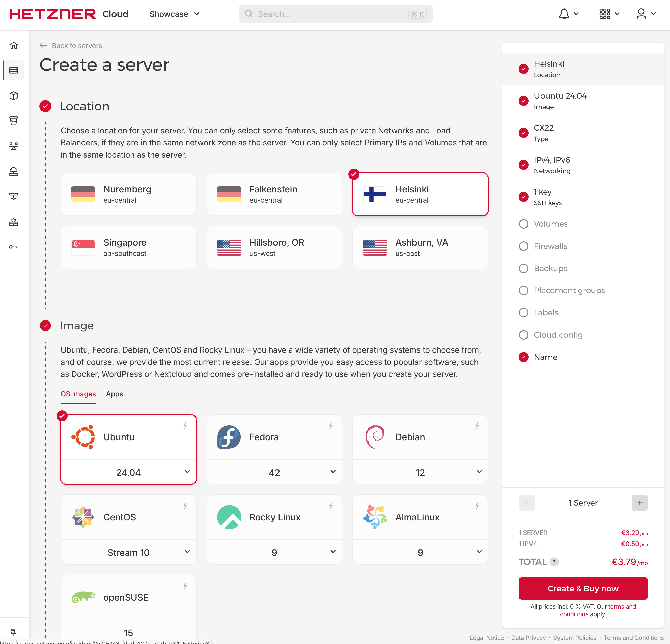Viewport: 670px width, 644px height.
Task: Open the Firewalls icon in sidebar
Action: (x=14, y=222)
